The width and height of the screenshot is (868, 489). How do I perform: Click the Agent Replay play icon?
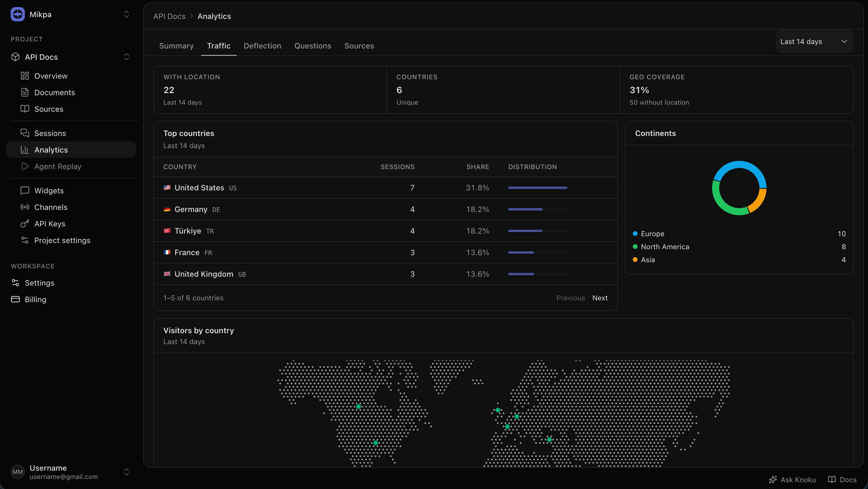[x=25, y=166]
